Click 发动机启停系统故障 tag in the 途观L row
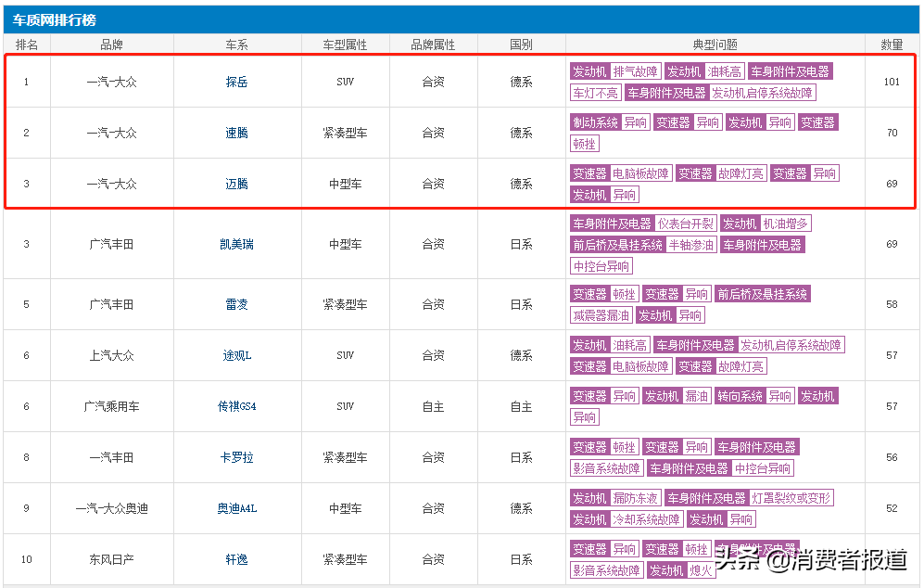924x588 pixels. pyautogui.click(x=791, y=345)
